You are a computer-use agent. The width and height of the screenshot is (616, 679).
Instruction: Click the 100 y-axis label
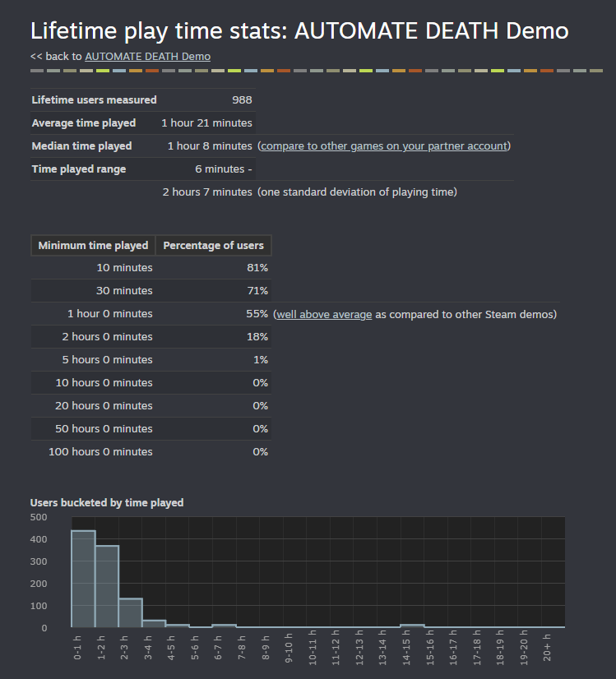(x=39, y=606)
